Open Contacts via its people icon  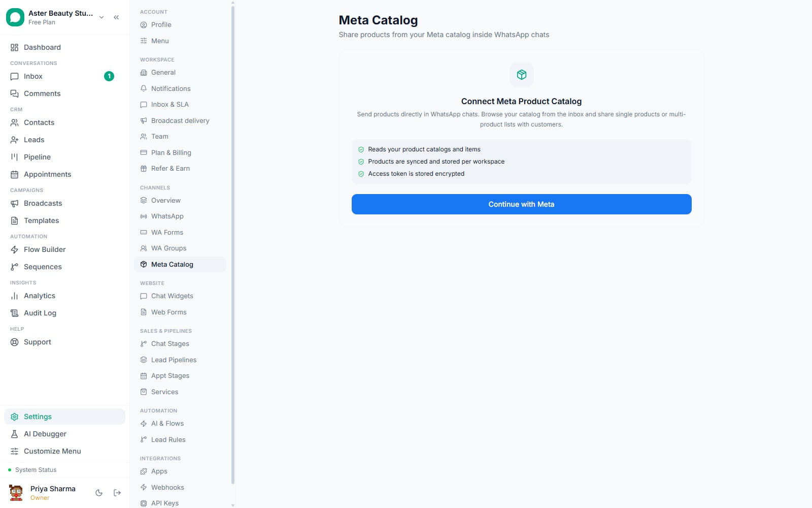tap(14, 122)
